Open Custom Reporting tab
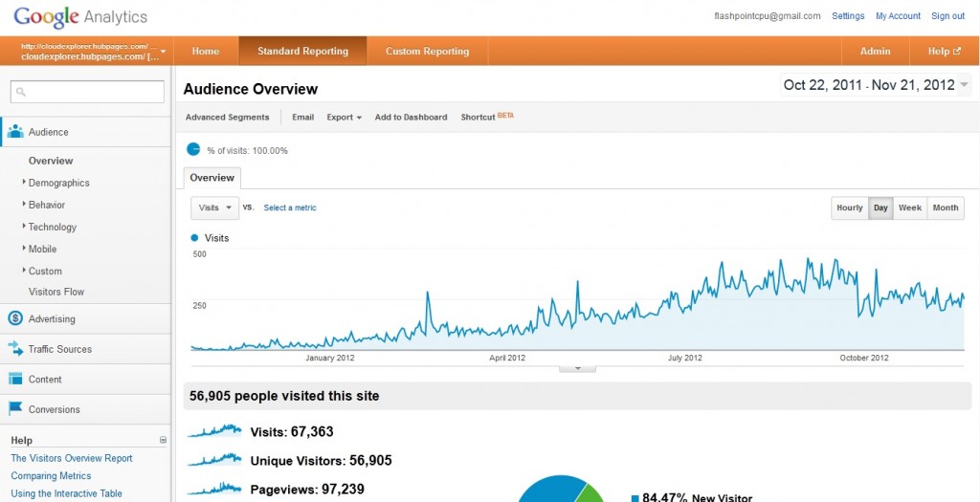 pyautogui.click(x=427, y=52)
